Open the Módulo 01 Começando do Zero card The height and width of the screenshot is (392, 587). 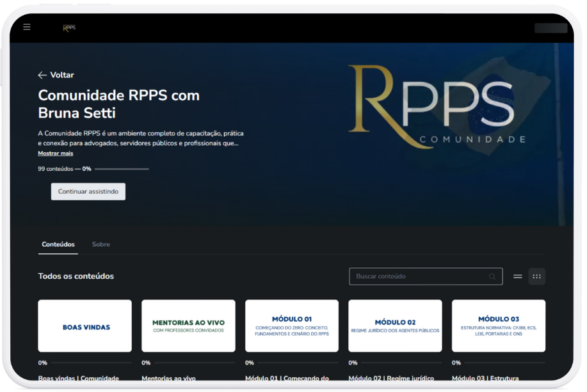[292, 325]
